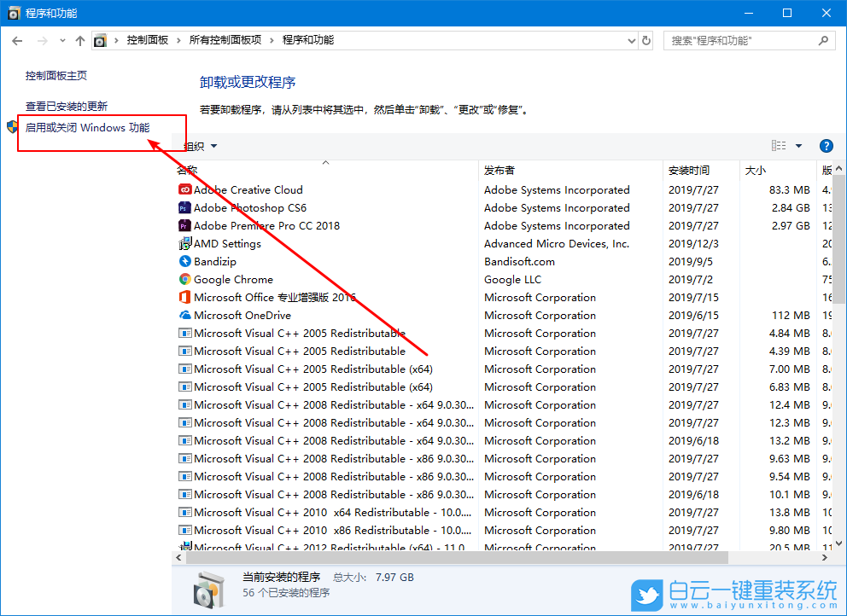Select the Bandizip program icon
Screen dimensions: 847x616
tap(184, 261)
